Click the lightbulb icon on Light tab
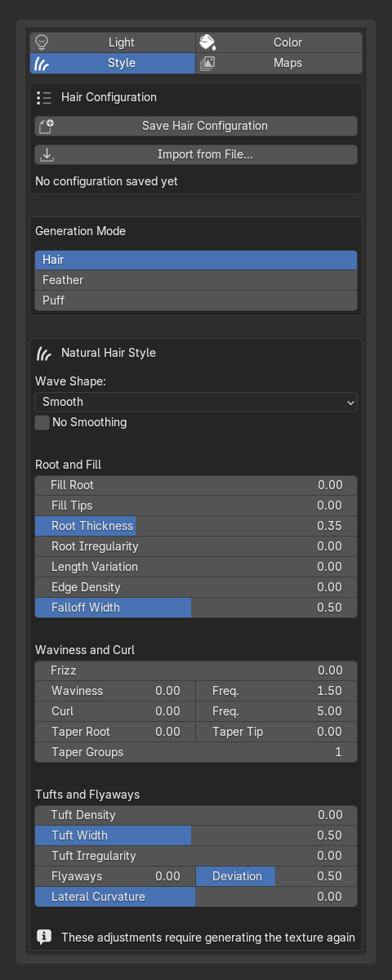This screenshot has height=980, width=392. click(43, 42)
